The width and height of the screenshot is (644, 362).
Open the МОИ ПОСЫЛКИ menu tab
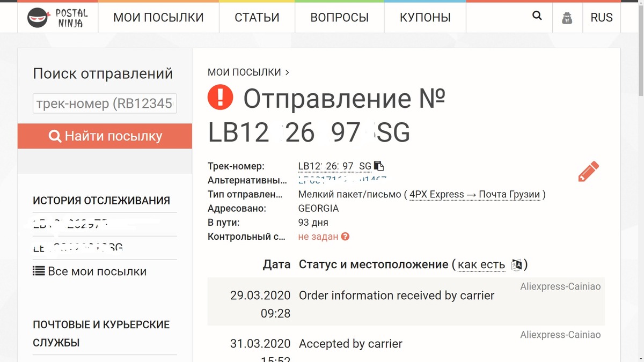point(158,18)
